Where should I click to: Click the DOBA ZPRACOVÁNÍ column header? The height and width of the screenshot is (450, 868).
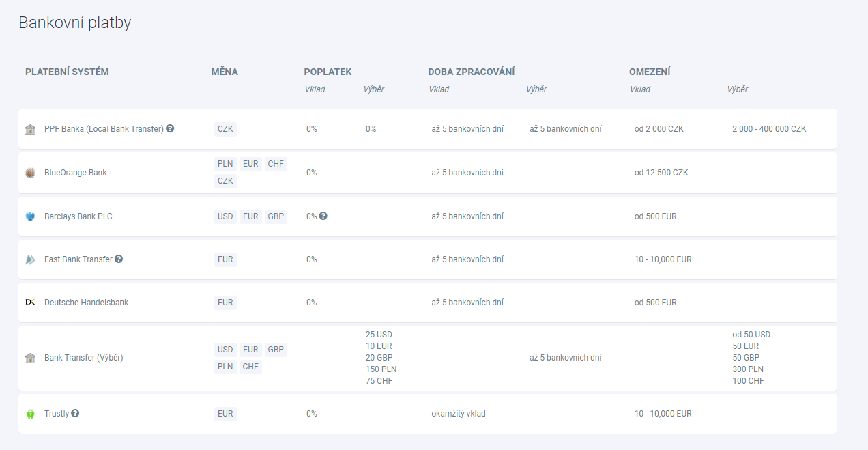pos(472,72)
